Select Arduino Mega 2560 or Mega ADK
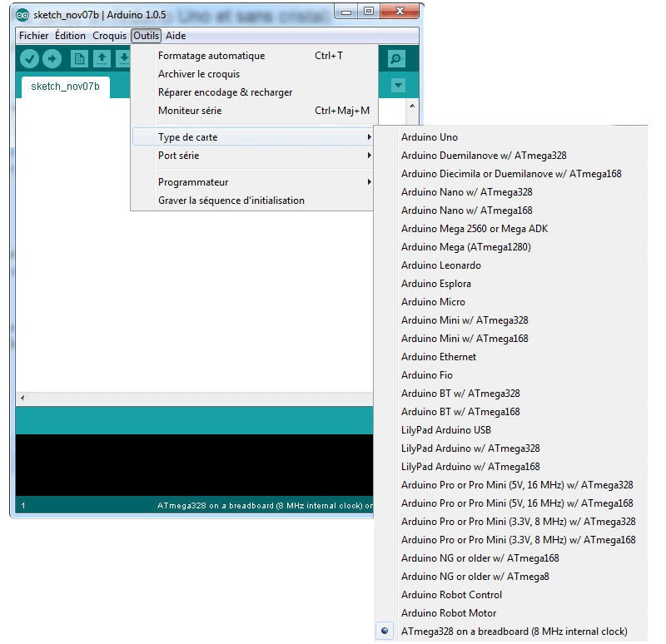This screenshot has height=644, width=666. [511, 228]
